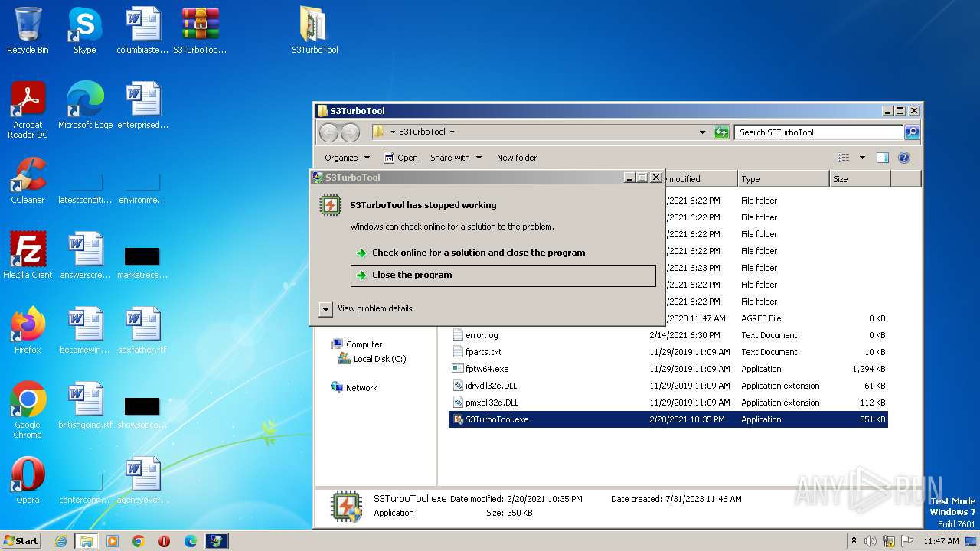This screenshot has height=551, width=980.
Task: Select the agencyover document on desktop
Action: pos(142,481)
